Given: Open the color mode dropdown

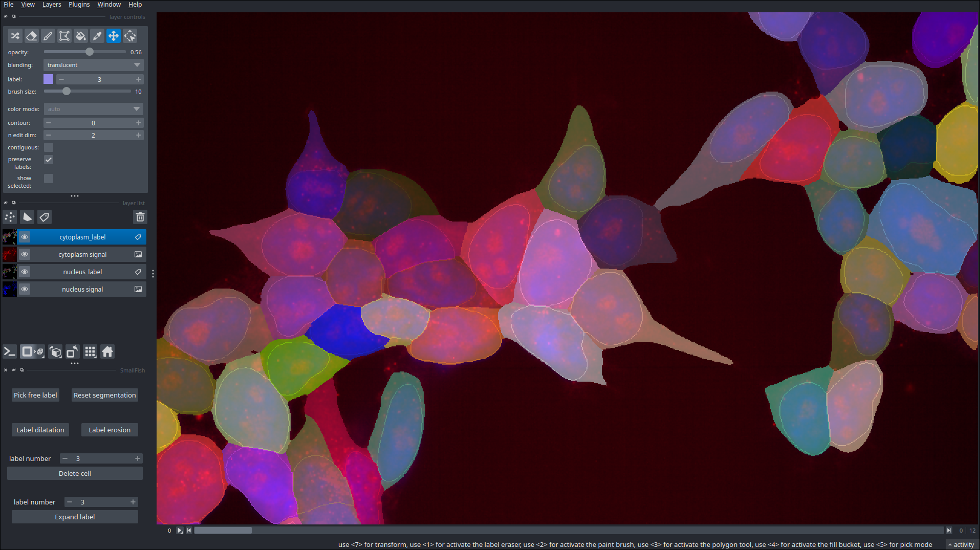Looking at the screenshot, I should (x=93, y=109).
